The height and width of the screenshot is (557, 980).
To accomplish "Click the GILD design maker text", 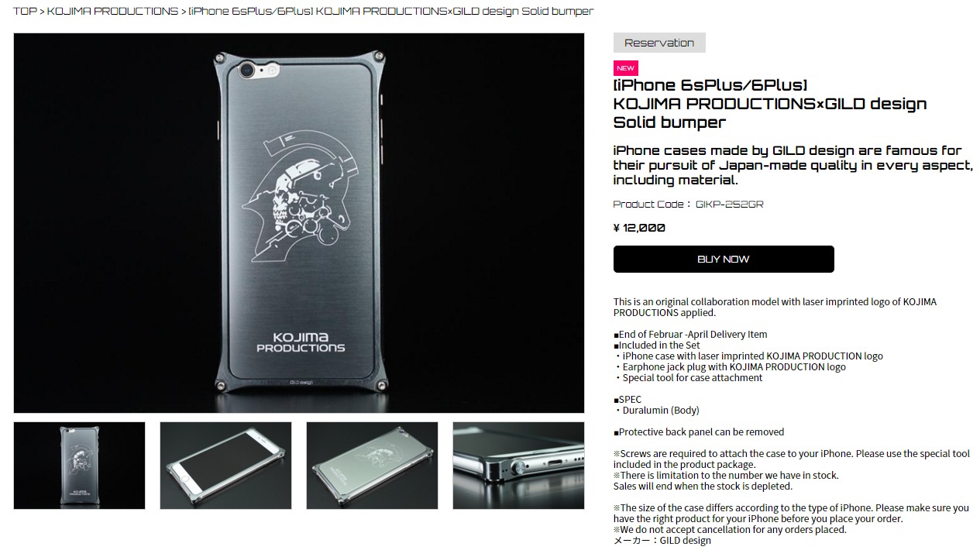I will click(686, 541).
